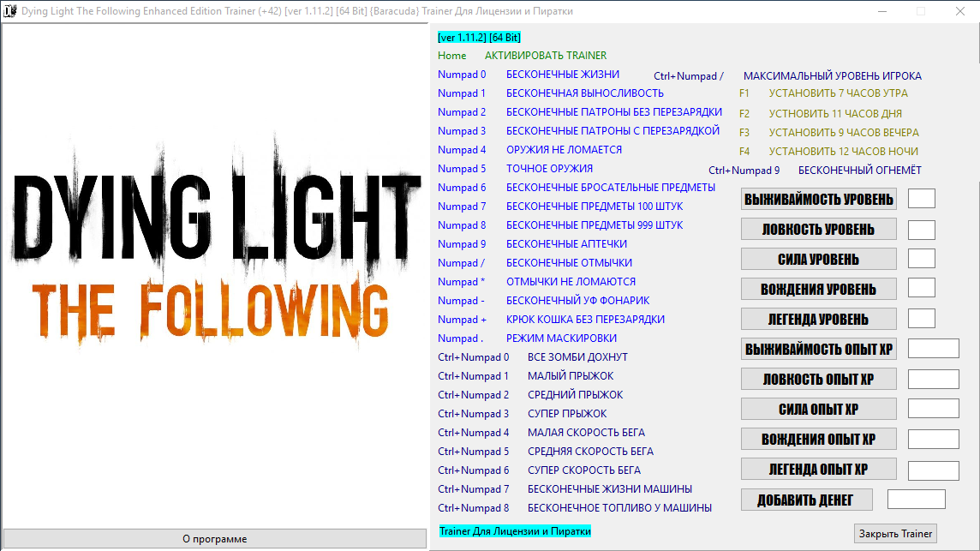
Task: Click БЕСКОНЕЧНАЯ ВЫНОСЛИВОСТЬ text
Action: pos(585,93)
